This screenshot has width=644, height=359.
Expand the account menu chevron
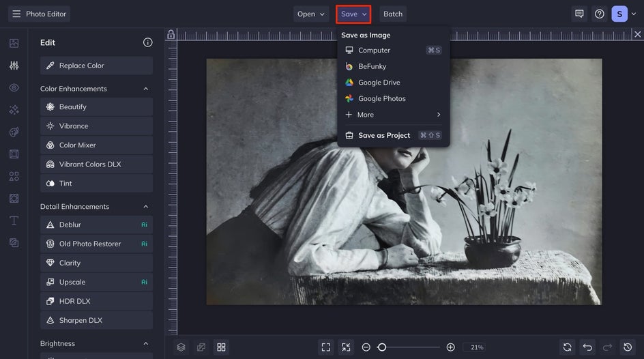click(x=634, y=14)
